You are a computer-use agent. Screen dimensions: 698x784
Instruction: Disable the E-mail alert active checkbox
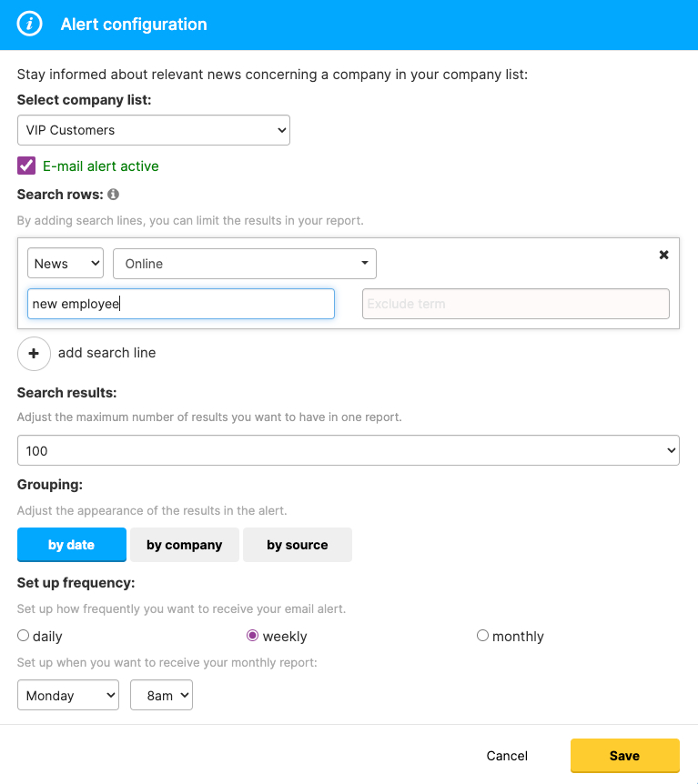click(x=25, y=166)
